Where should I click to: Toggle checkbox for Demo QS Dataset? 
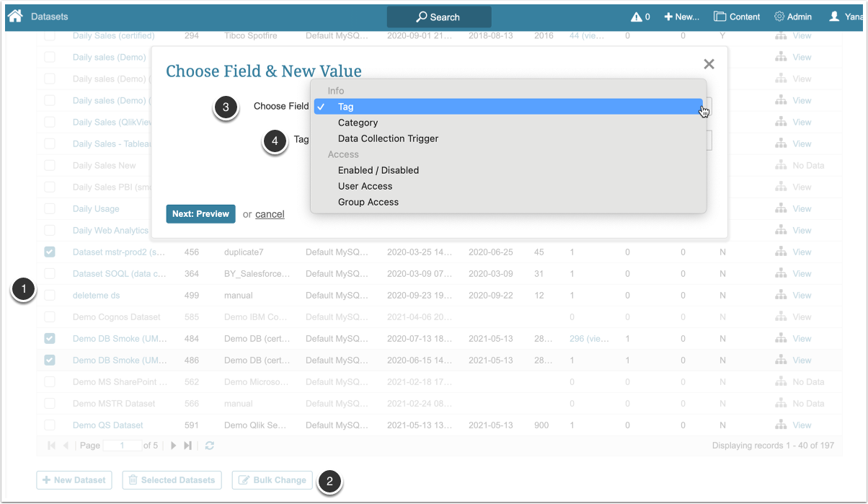coord(50,425)
